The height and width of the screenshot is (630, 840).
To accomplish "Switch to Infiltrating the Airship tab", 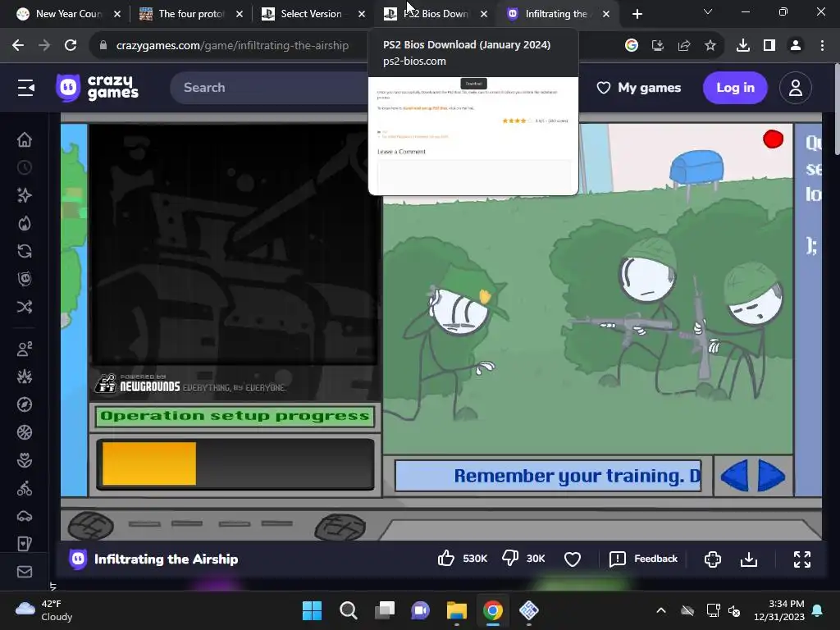I will pyautogui.click(x=558, y=14).
